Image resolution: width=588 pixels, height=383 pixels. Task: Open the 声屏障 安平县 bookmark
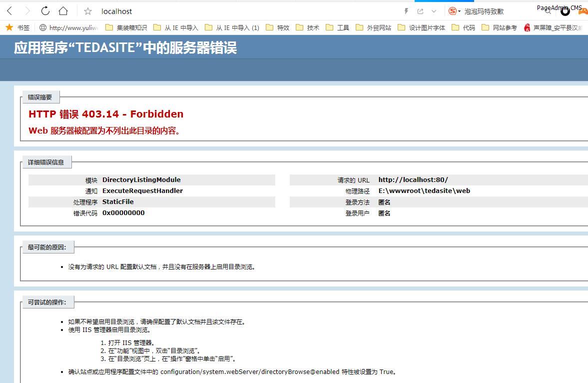click(553, 27)
